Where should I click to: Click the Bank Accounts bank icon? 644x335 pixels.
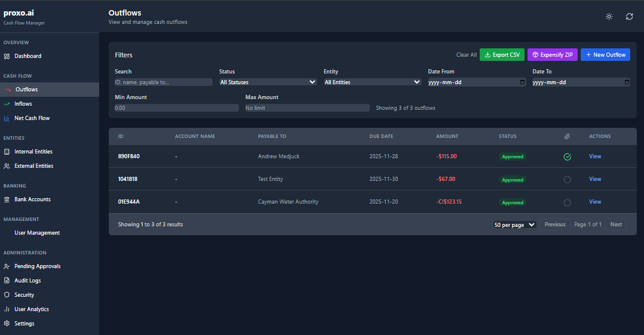(x=7, y=199)
